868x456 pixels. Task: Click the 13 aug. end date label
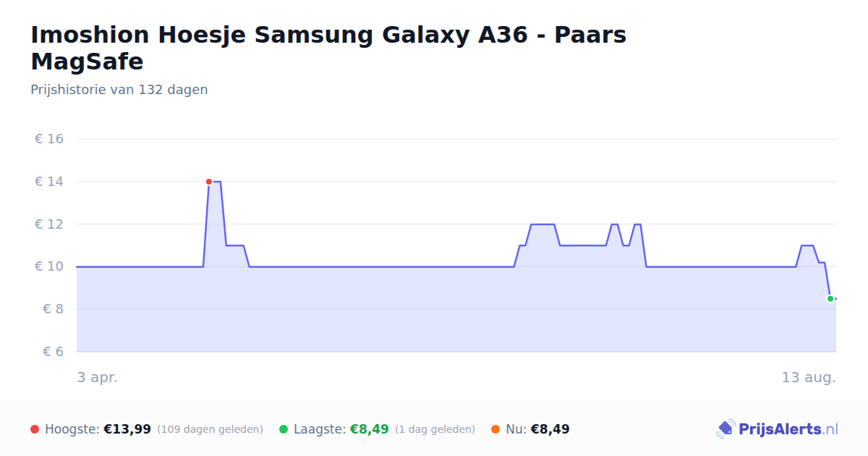pyautogui.click(x=809, y=377)
